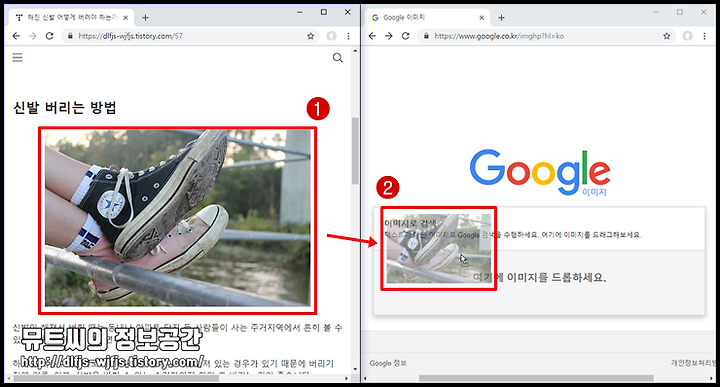Reload the Google Images page

(x=405, y=36)
